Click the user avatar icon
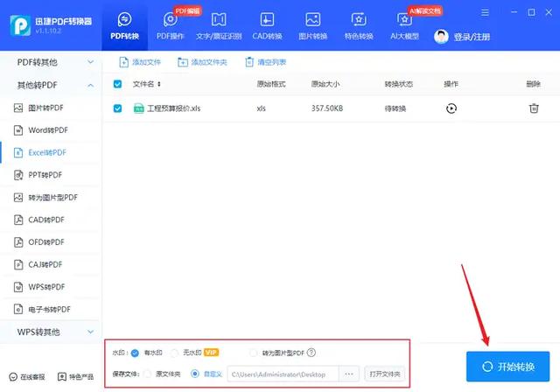 441,37
